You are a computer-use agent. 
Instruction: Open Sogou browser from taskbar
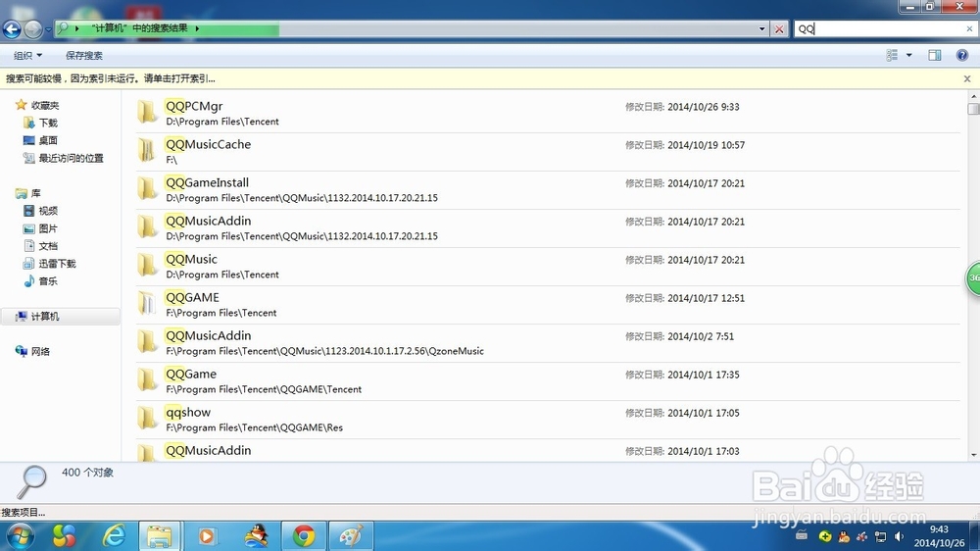click(x=65, y=536)
